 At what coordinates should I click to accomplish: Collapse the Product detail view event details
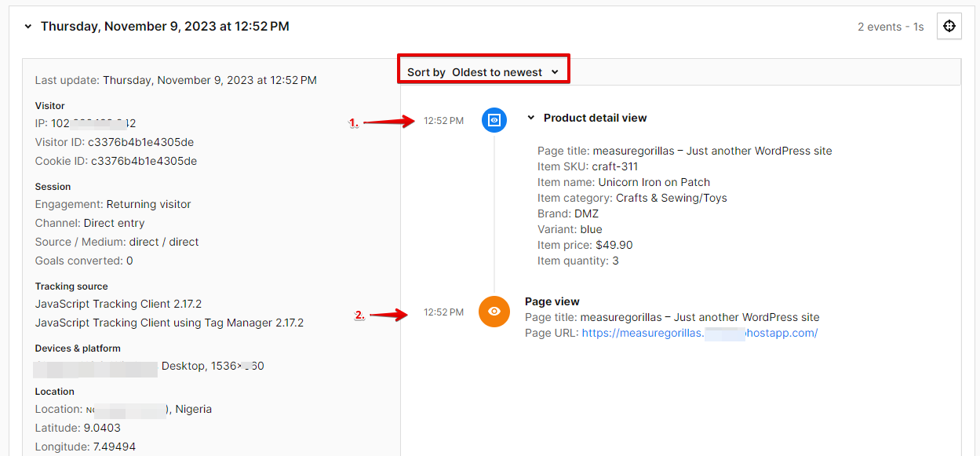coord(530,118)
